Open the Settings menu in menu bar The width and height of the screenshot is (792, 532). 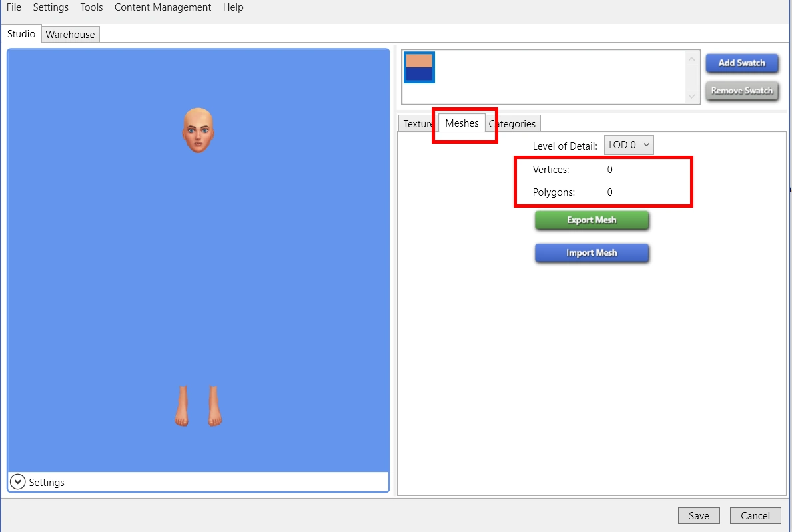(x=51, y=7)
